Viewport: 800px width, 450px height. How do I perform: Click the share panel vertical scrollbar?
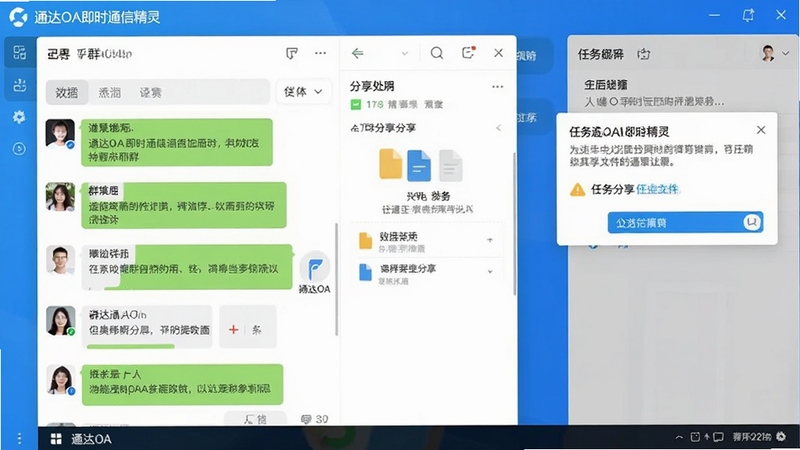coord(514,223)
